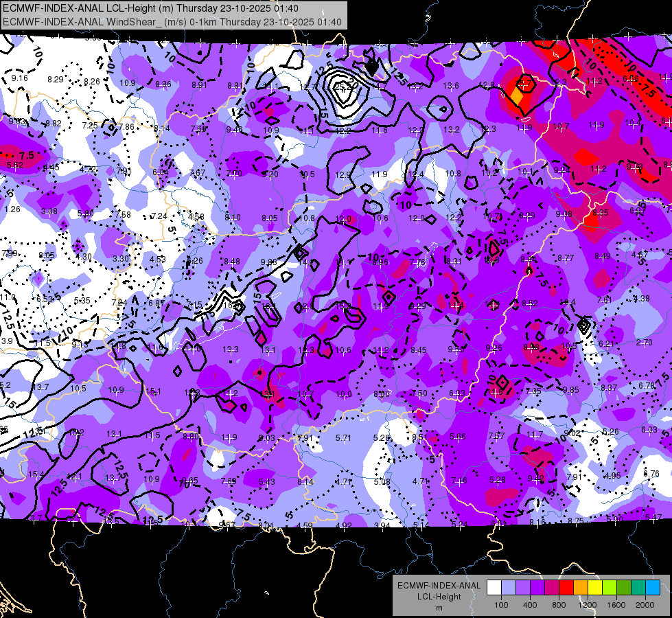Click the legend scale label 800

[x=559, y=605]
